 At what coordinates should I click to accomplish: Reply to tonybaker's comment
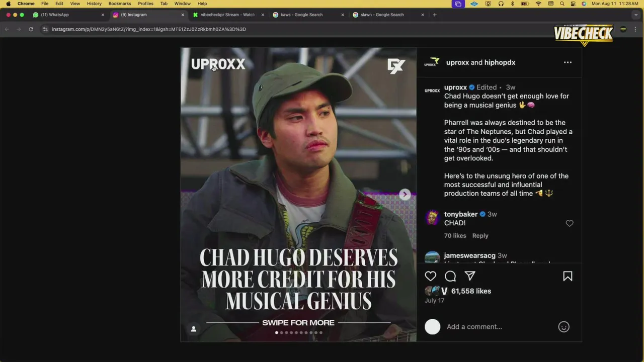click(x=480, y=235)
